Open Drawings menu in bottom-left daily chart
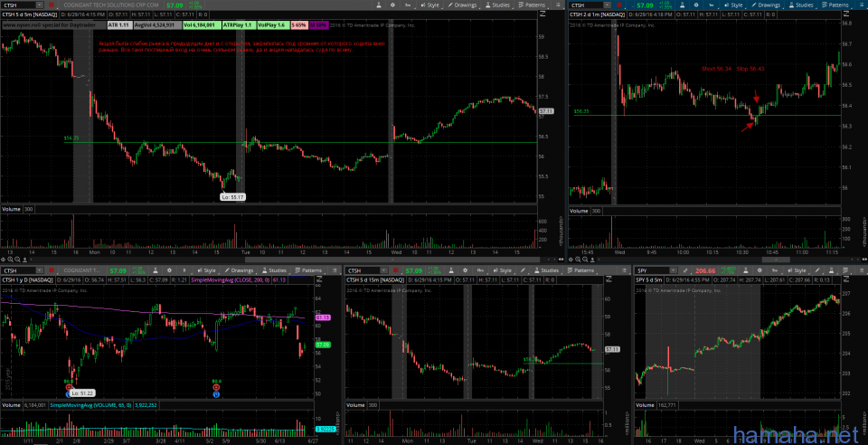Image resolution: width=868 pixels, height=445 pixels. pos(239,270)
